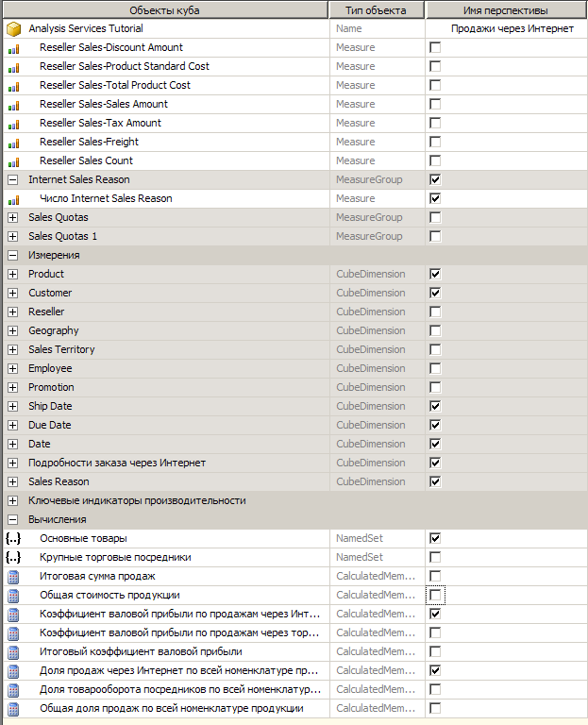Click the Analysis Services Tutorial cube icon
The height and width of the screenshot is (725, 588).
pos(14,28)
